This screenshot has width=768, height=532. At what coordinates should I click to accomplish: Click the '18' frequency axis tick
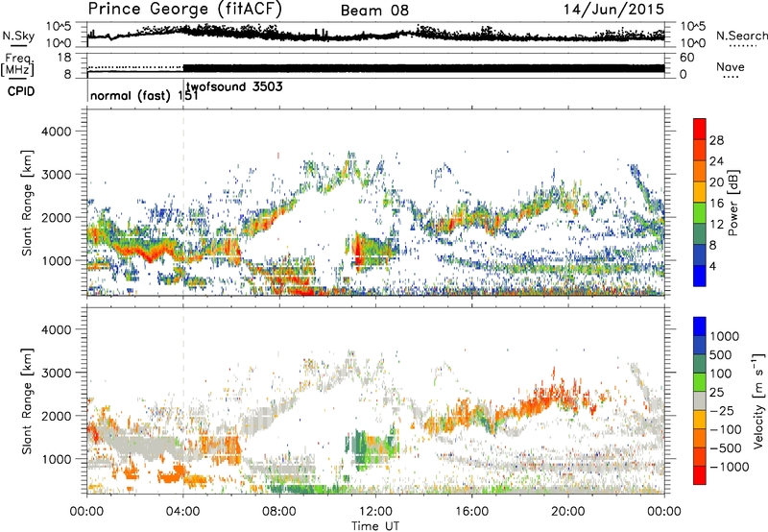point(63,58)
